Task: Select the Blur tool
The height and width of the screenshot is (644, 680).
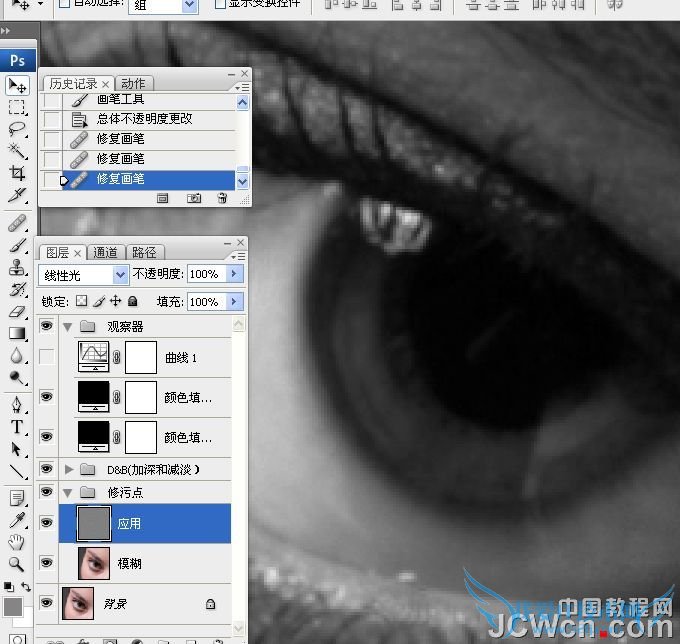Action: point(17,356)
